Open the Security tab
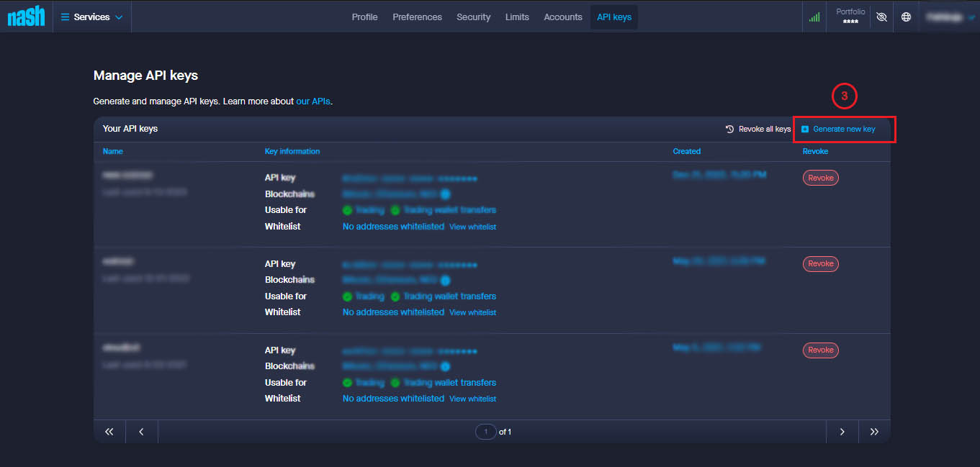This screenshot has width=980, height=467. pos(473,17)
